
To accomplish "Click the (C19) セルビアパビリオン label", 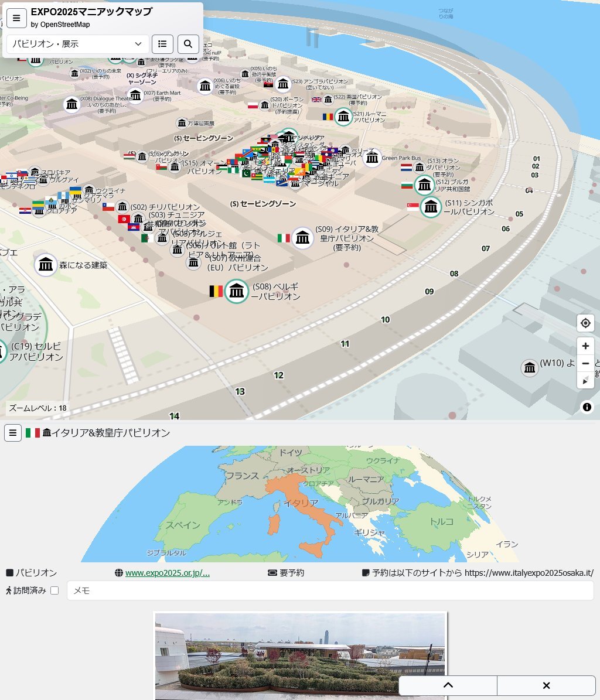I will click(36, 351).
